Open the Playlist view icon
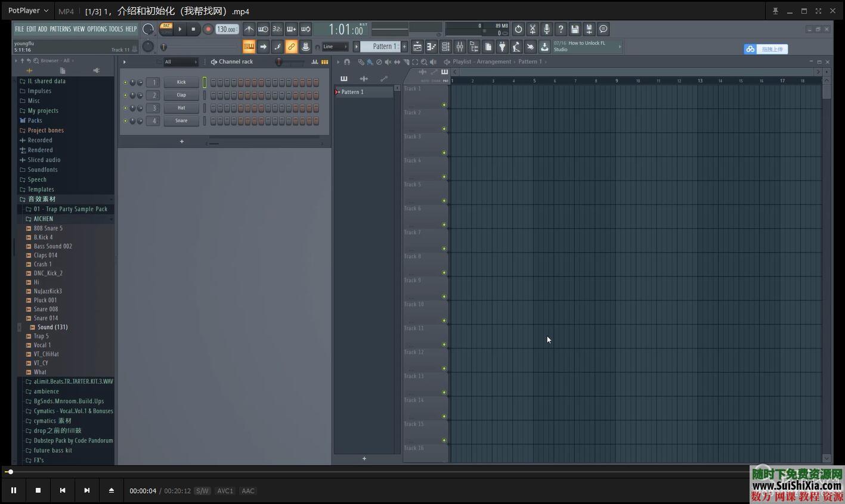The width and height of the screenshot is (845, 504). [417, 46]
